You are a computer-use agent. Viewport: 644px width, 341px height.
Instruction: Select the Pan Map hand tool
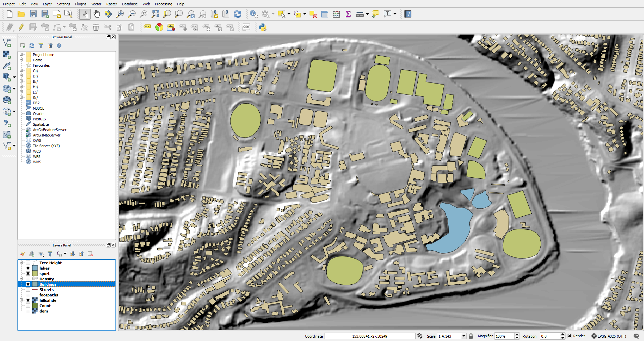[97, 14]
